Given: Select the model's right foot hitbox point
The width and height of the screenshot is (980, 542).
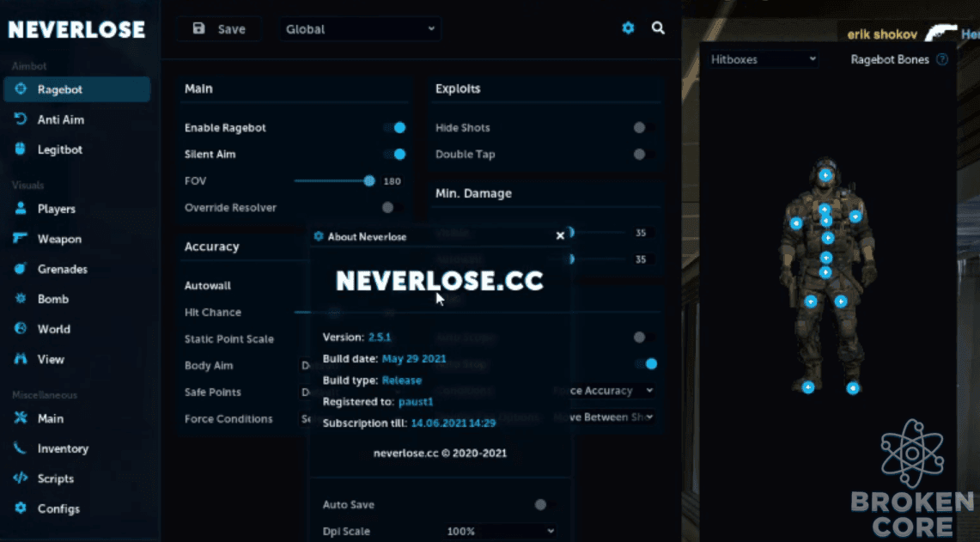Looking at the screenshot, I should coord(808,387).
